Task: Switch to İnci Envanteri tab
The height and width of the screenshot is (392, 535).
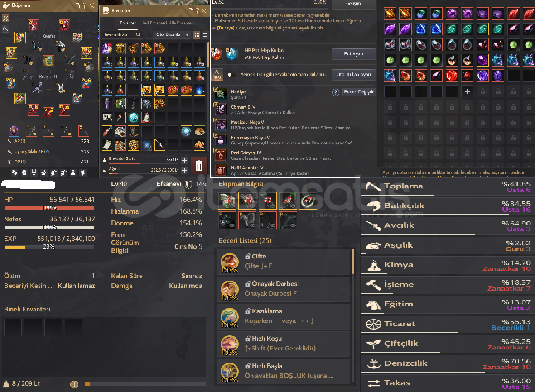Action: click(x=154, y=23)
